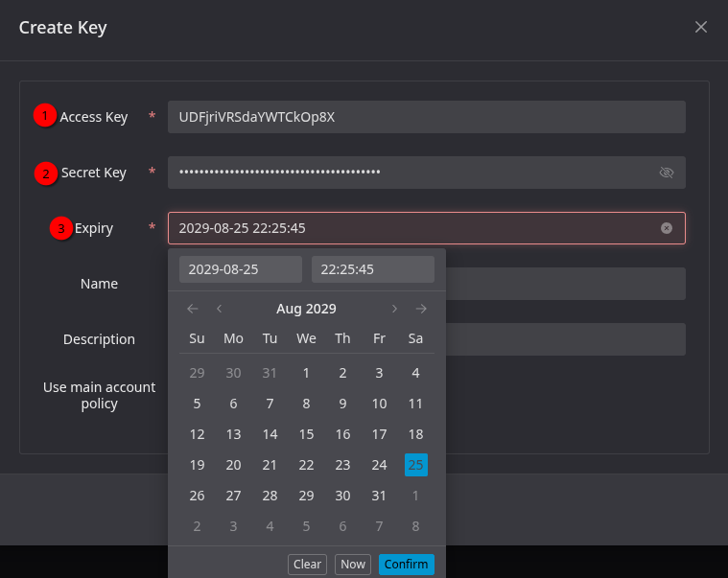Go to previous year with double-left arrow

(x=193, y=309)
